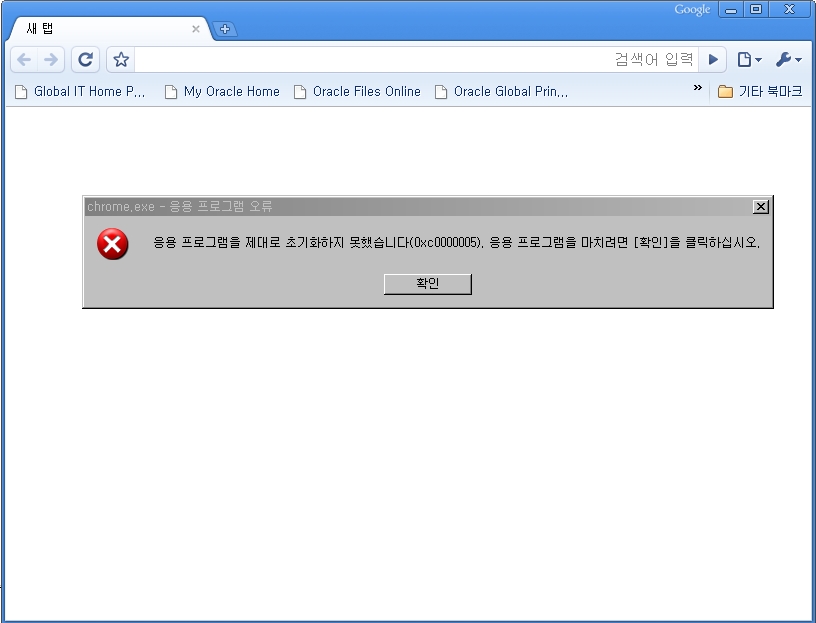Close the Chrome browser window
The image size is (816, 623).
[789, 9]
